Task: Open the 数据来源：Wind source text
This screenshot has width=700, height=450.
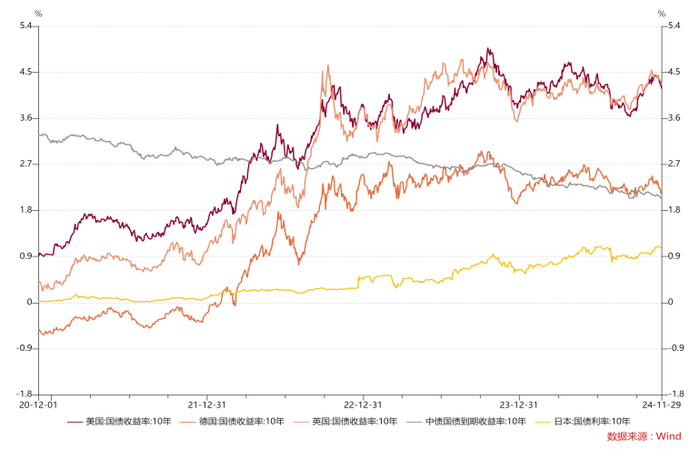Action: (643, 436)
